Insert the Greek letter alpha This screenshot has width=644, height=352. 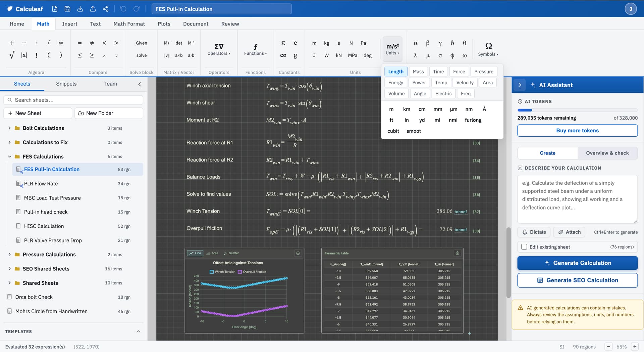416,43
